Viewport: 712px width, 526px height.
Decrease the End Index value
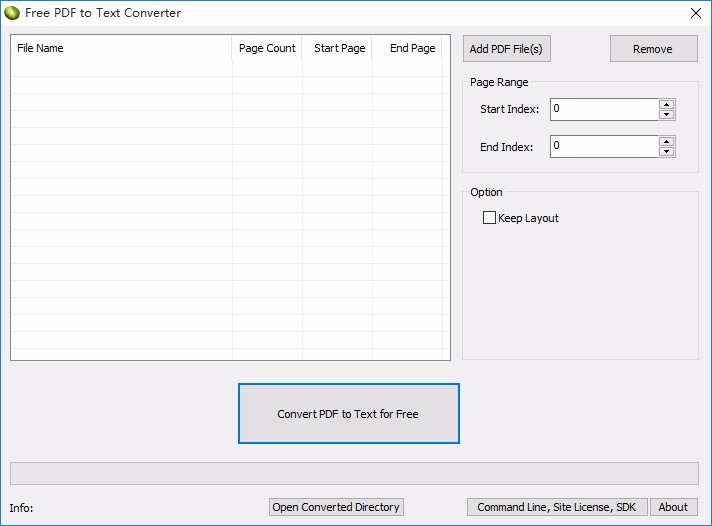coord(667,152)
